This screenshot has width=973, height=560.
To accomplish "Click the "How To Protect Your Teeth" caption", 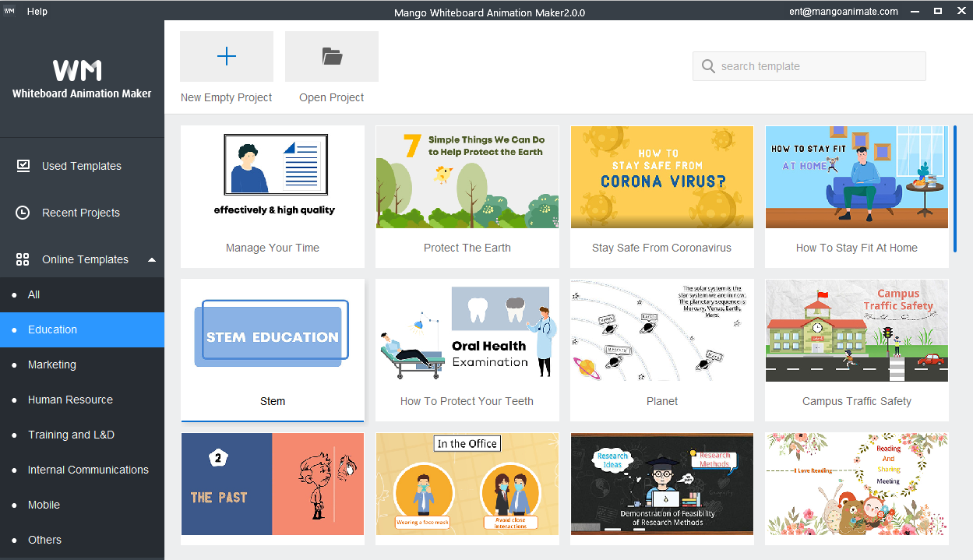I will point(467,401).
